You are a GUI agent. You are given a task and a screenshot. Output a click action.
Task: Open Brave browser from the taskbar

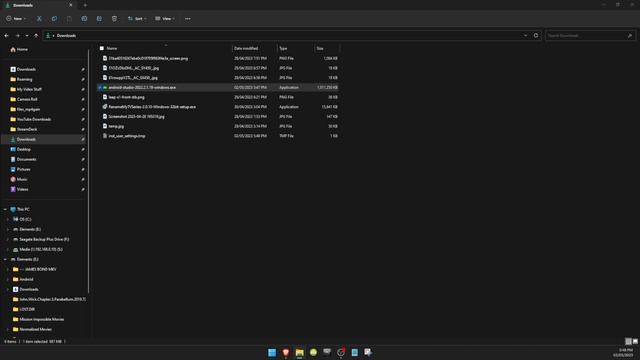tap(286, 352)
